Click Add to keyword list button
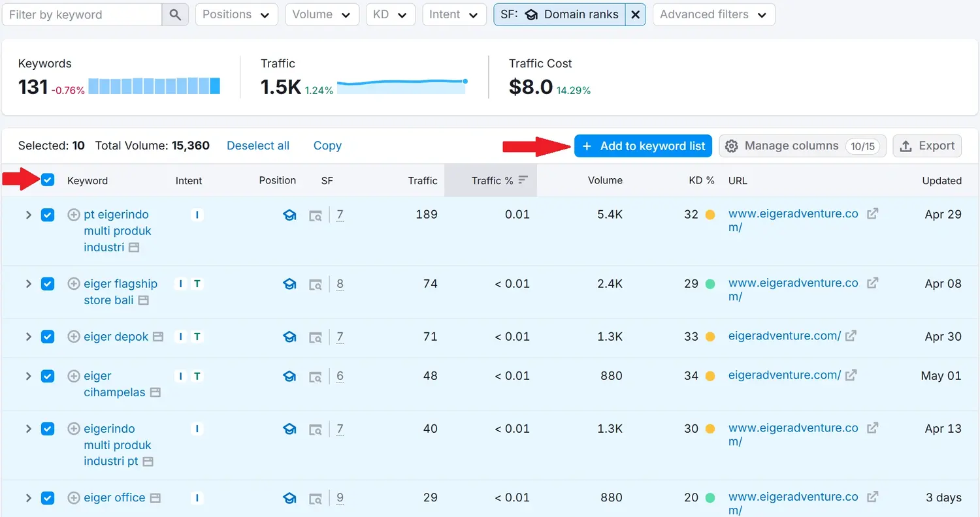The height and width of the screenshot is (517, 980). pos(643,146)
